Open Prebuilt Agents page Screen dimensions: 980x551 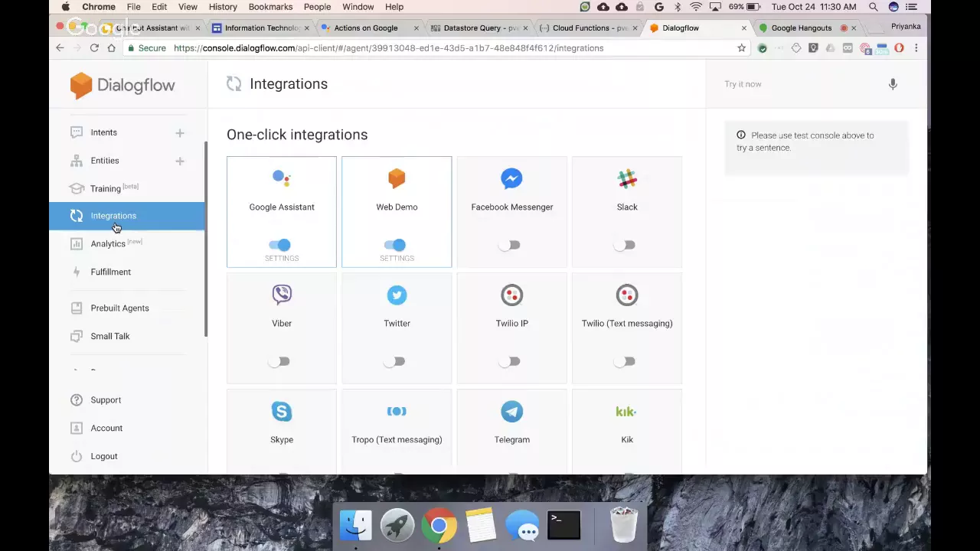click(119, 308)
